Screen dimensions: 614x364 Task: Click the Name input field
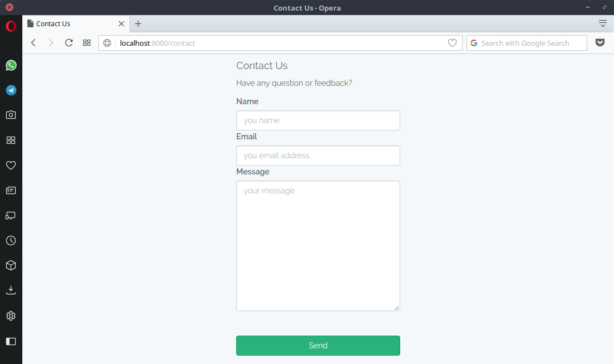click(x=318, y=120)
